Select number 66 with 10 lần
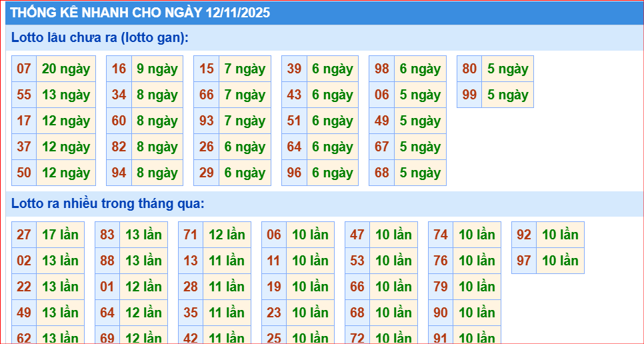Viewport: 644px width, 344px height. [357, 287]
